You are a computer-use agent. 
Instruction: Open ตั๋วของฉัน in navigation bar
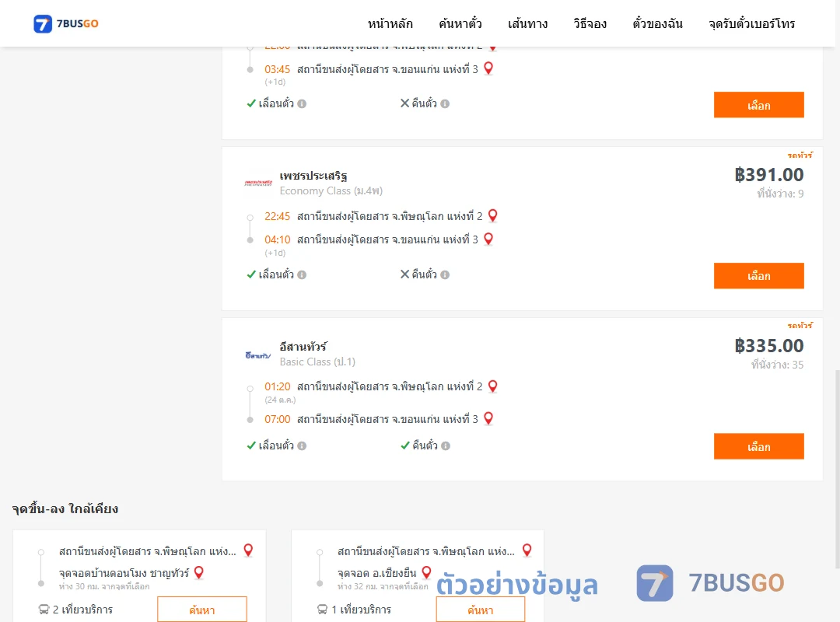(657, 23)
